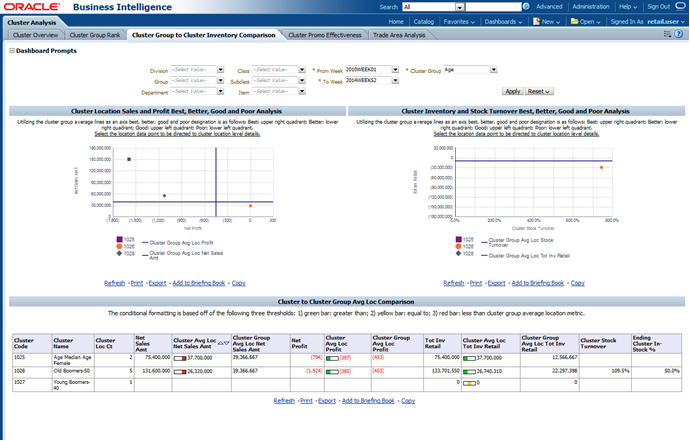Sort descending on Cluster Avg Loc Net Sales
Image resolution: width=690 pixels, height=441 pixels.
[227, 343]
